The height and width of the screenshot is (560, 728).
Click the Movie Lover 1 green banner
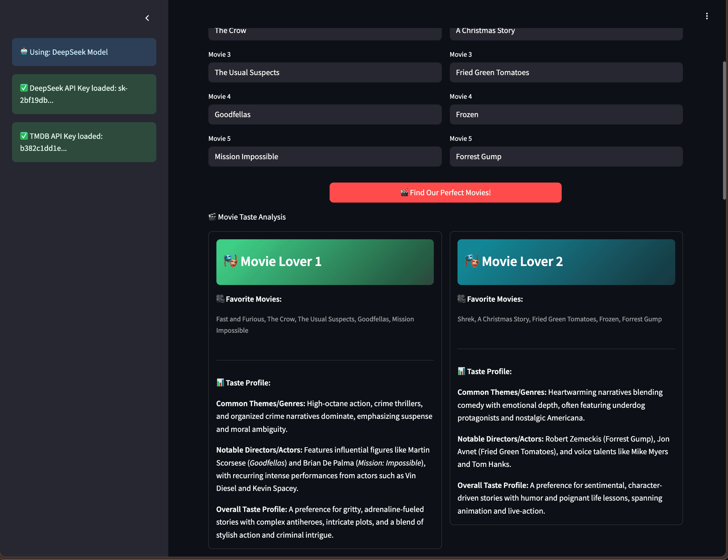367,262
